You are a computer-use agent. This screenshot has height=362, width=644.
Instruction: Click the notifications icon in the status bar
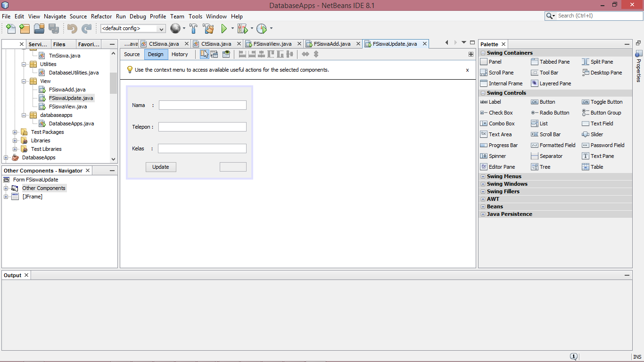[573, 357]
